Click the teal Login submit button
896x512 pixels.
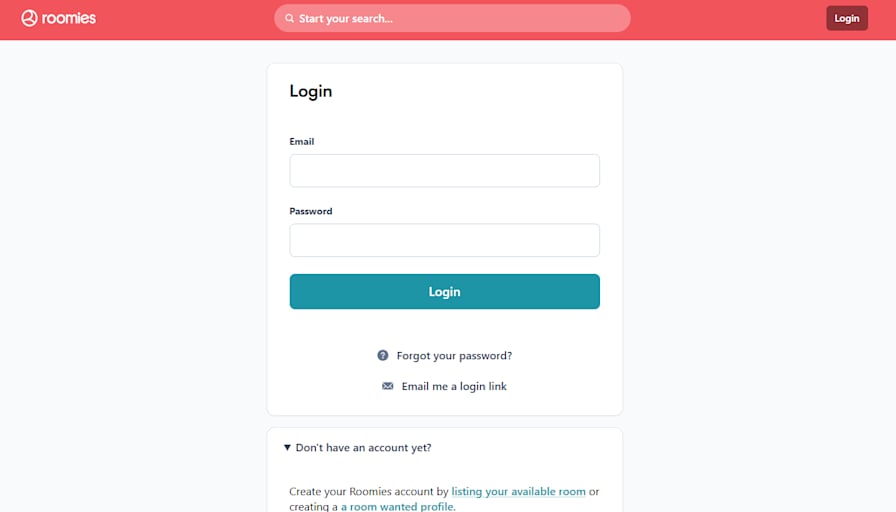coord(445,291)
